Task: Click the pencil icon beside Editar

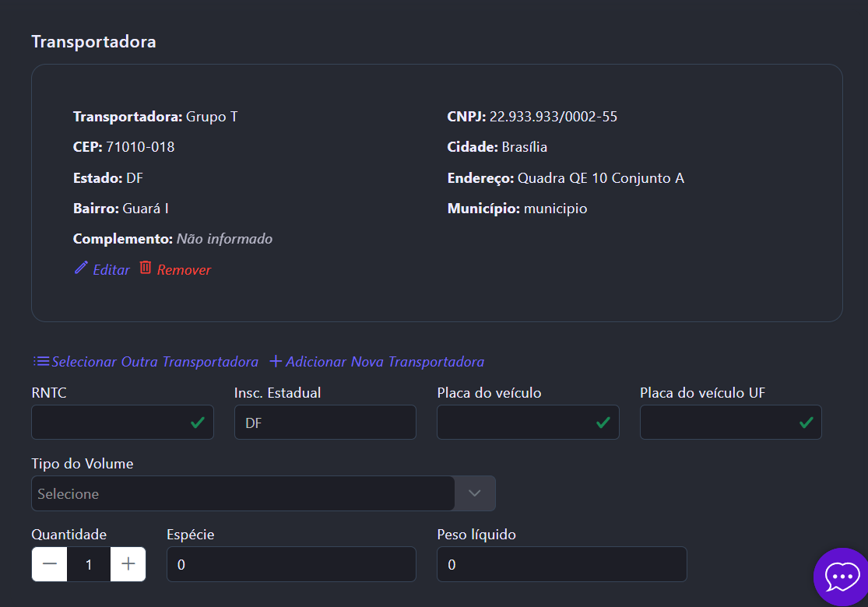Action: pyautogui.click(x=81, y=268)
